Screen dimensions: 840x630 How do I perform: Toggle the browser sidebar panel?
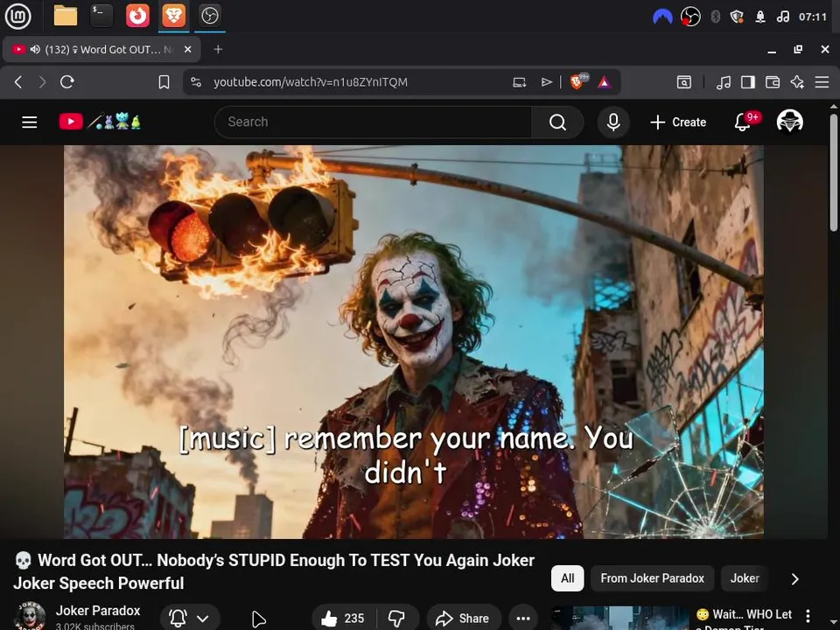(748, 82)
